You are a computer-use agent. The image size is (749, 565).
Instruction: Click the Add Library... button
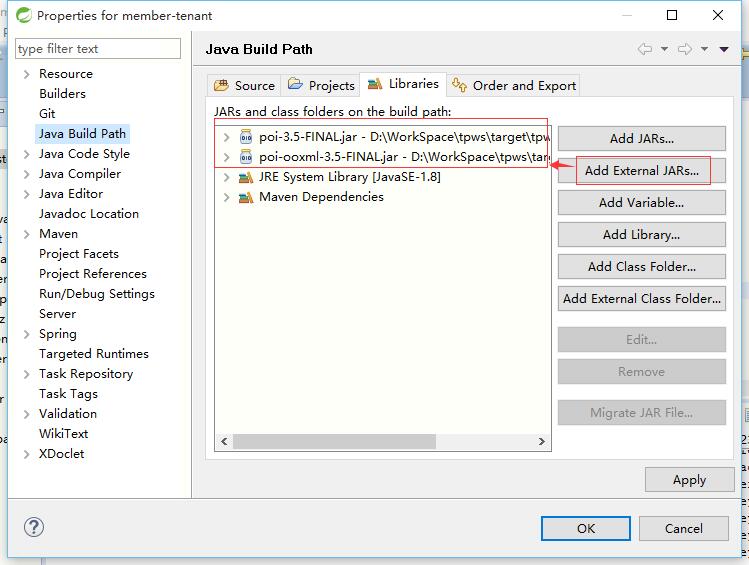(x=642, y=235)
